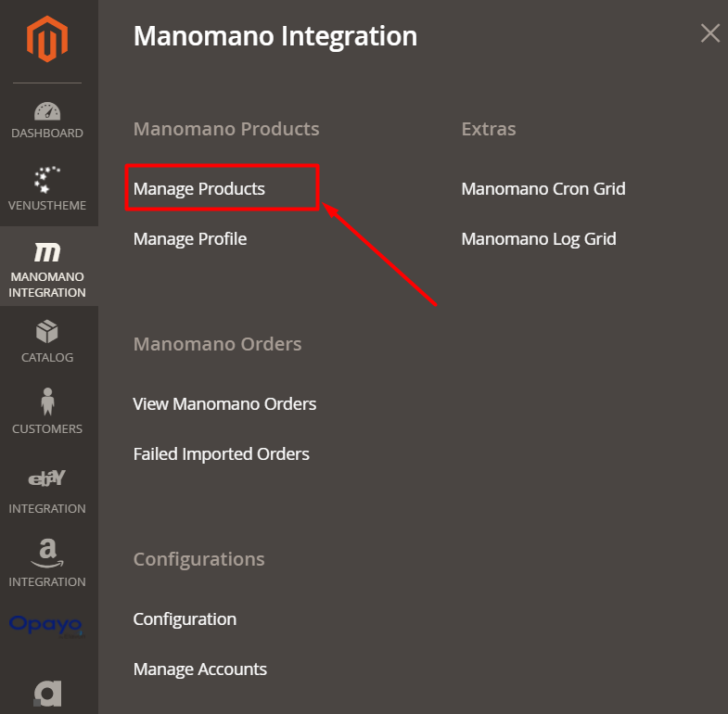Open the eBay Integration icon

[47, 478]
